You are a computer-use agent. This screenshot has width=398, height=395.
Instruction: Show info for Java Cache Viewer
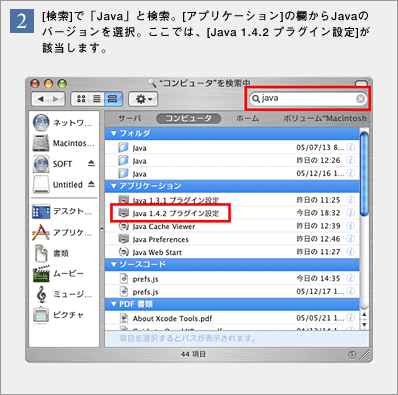tap(350, 226)
